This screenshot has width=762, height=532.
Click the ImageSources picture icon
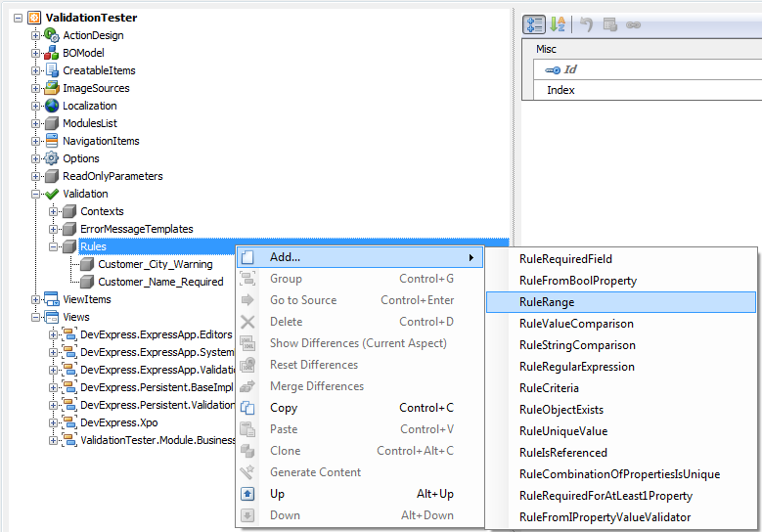[x=52, y=88]
